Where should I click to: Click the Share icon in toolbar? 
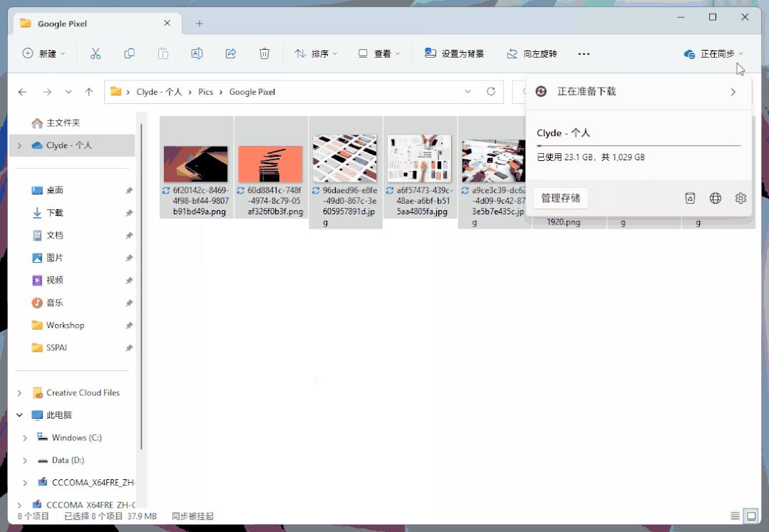(x=230, y=53)
